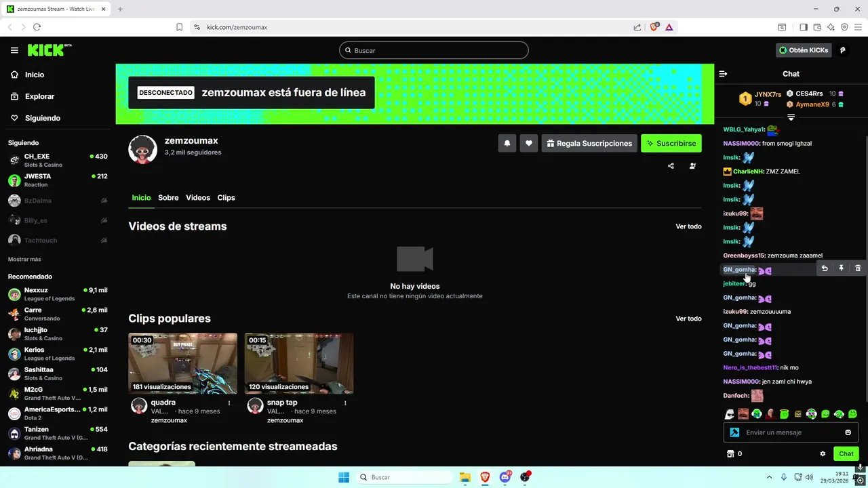Click the share channel icon
Screen dimensions: 868x488
click(671, 166)
